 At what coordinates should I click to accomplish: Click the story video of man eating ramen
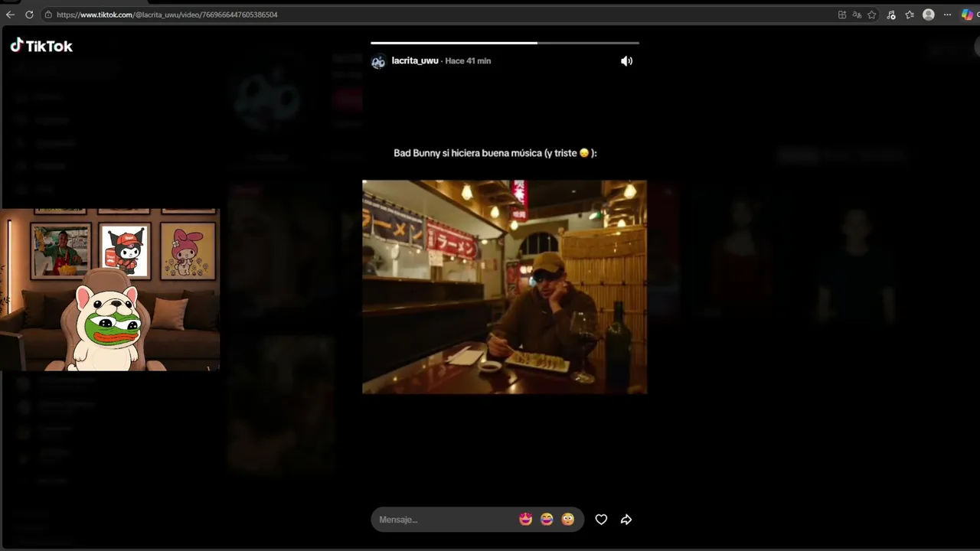[x=505, y=287]
